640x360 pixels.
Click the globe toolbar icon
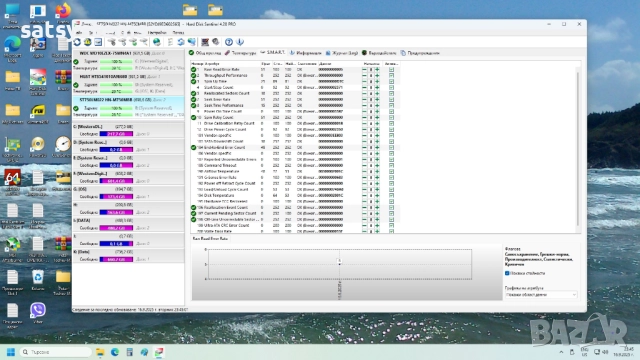157,42
